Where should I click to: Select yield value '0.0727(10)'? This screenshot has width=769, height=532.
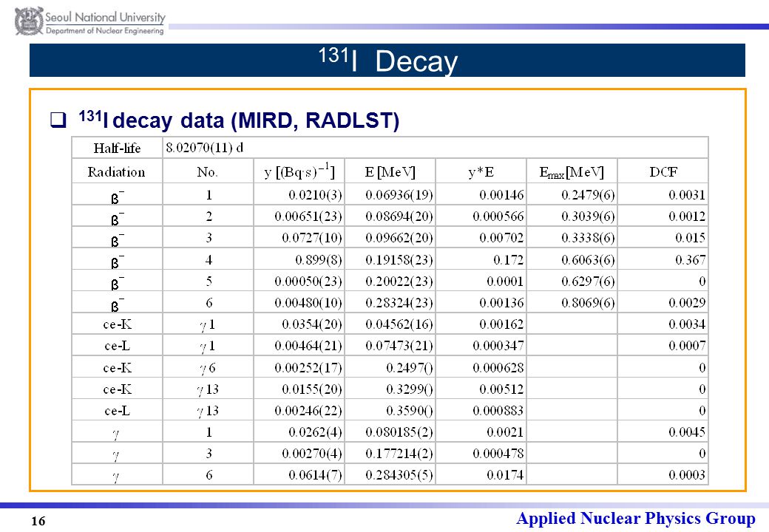[x=312, y=238]
